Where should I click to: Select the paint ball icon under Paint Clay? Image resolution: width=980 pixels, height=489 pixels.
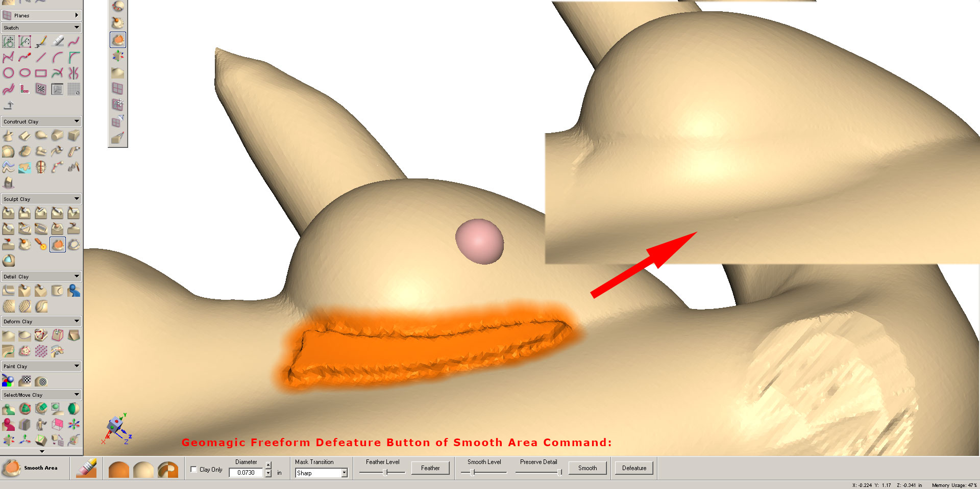(8, 380)
